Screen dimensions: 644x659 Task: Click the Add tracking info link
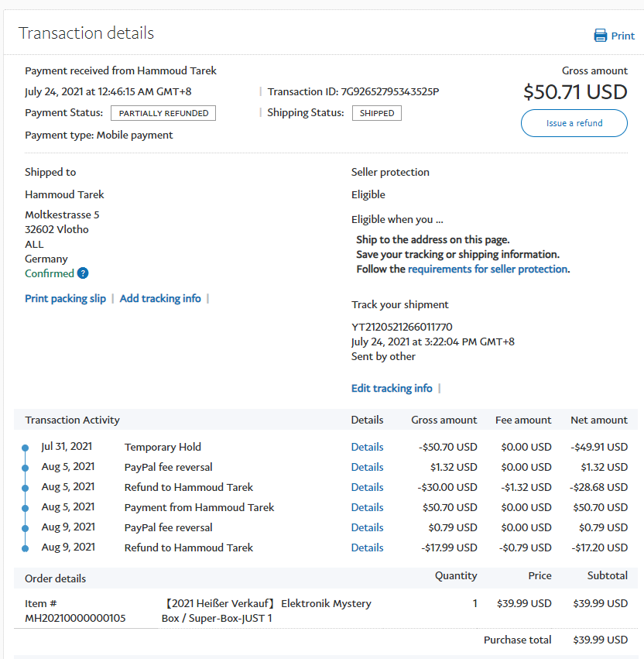160,299
